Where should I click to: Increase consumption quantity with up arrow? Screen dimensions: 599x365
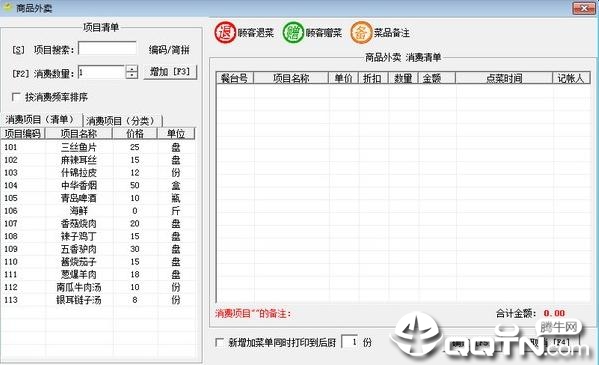pos(131,69)
